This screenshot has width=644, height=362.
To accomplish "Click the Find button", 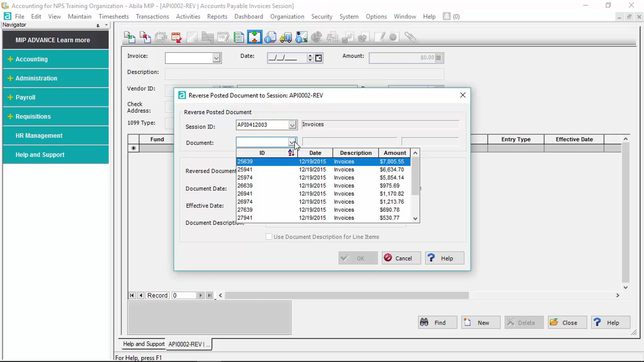I will click(437, 322).
